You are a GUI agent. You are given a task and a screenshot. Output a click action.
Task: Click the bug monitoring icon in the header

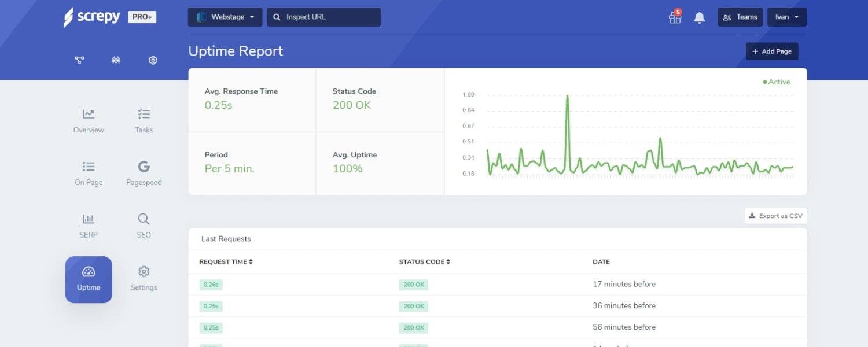pos(116,60)
